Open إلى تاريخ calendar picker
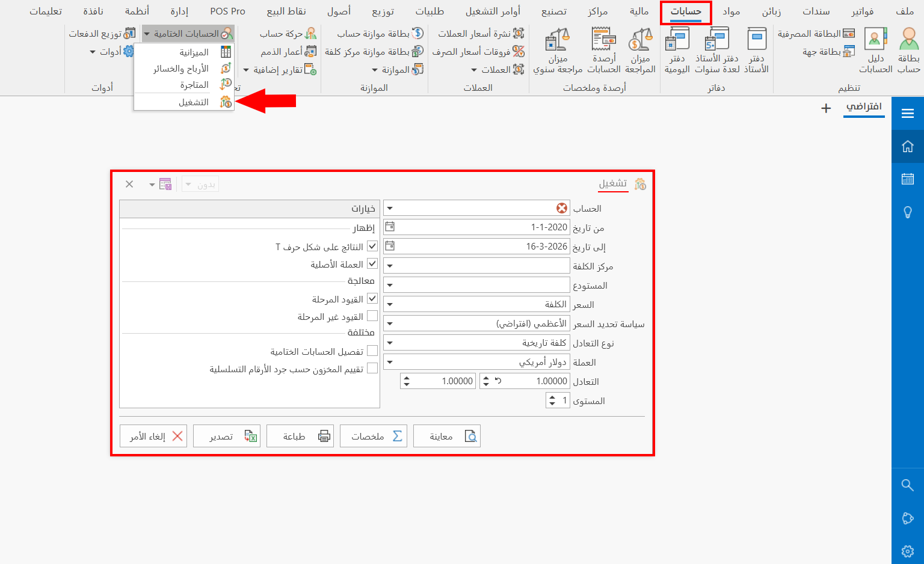Screen dimensions: 924x564 [x=390, y=246]
